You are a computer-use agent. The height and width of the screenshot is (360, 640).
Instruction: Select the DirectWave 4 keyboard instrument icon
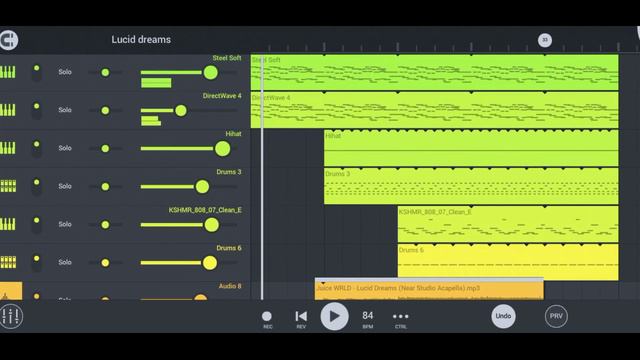(x=8, y=110)
